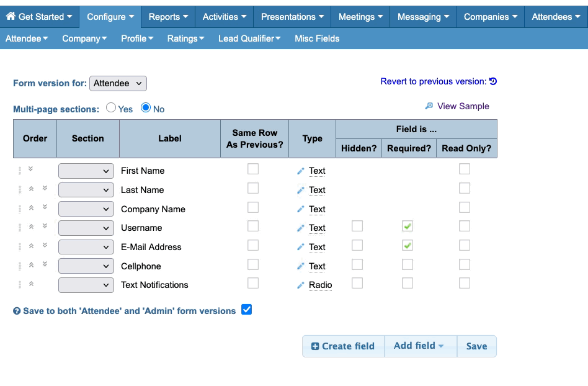This screenshot has height=386, width=588.
Task: Click the View Sample magnifier icon
Action: click(x=429, y=106)
